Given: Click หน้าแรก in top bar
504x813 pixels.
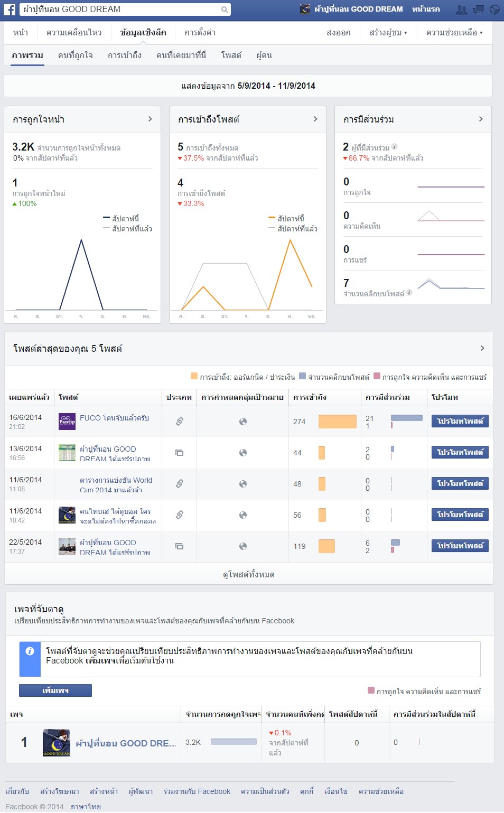Looking at the screenshot, I should pyautogui.click(x=426, y=9).
